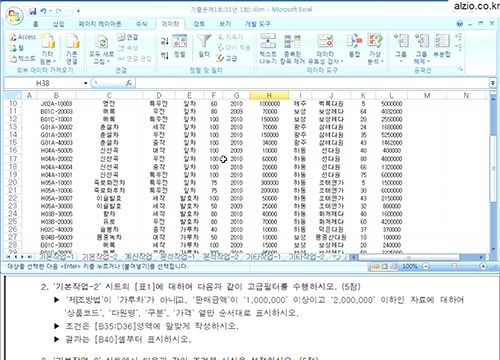Click the Page Break Preview status icon
500x360 pixels.
pyautogui.click(x=394, y=266)
